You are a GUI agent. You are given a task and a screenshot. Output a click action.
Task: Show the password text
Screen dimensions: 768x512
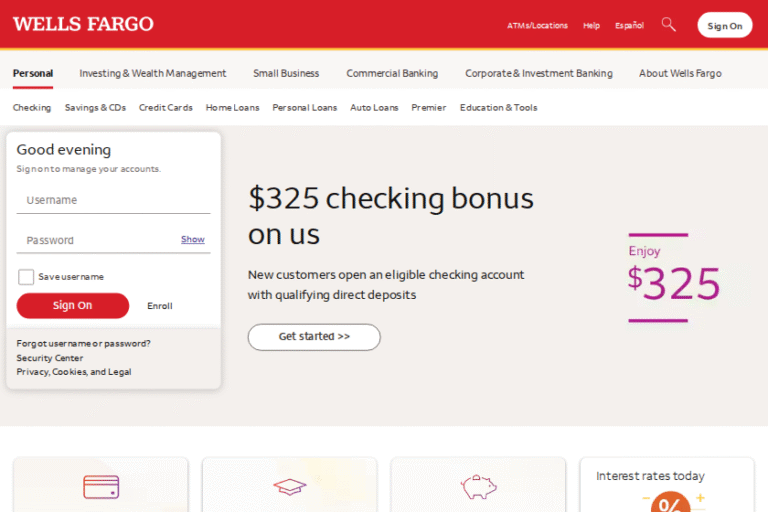point(193,240)
